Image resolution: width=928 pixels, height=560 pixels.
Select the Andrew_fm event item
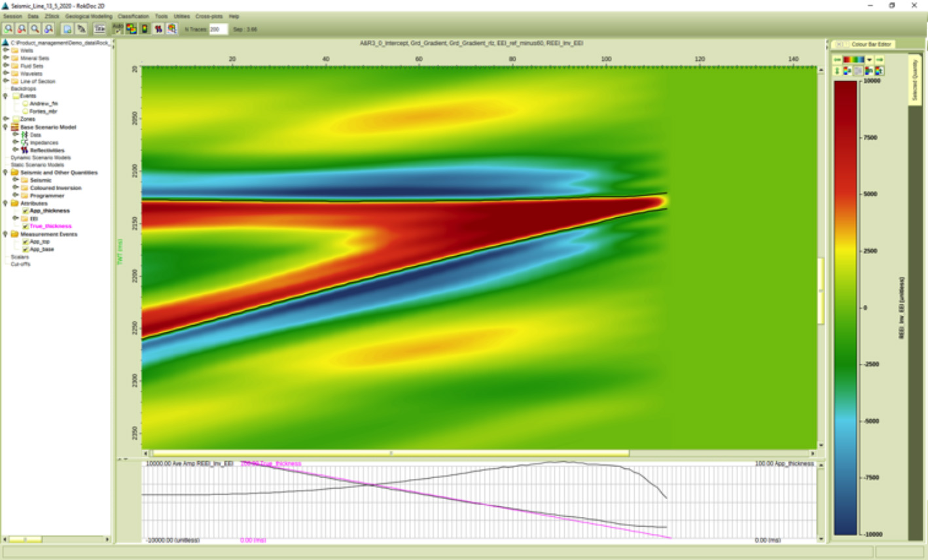click(x=43, y=104)
